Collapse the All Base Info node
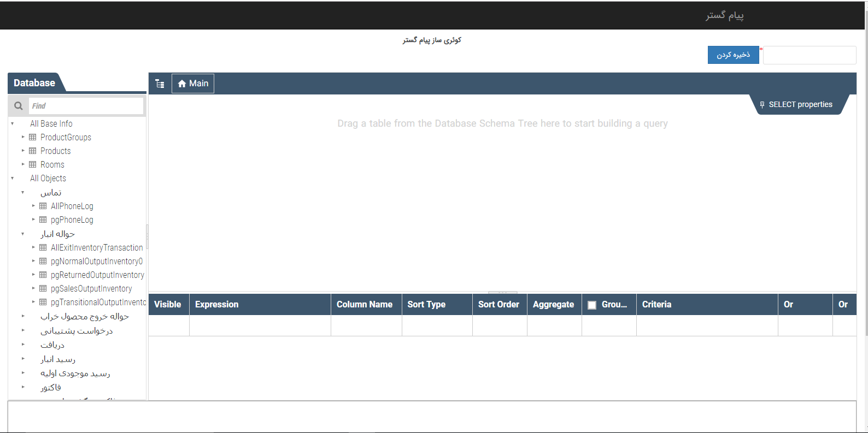Image resolution: width=868 pixels, height=433 pixels. click(x=13, y=123)
